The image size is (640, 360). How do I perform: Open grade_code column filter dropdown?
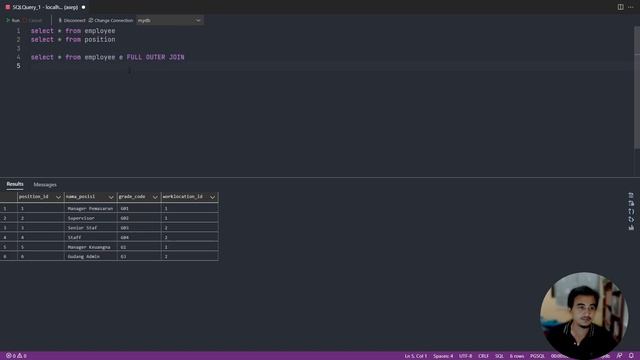pos(155,197)
